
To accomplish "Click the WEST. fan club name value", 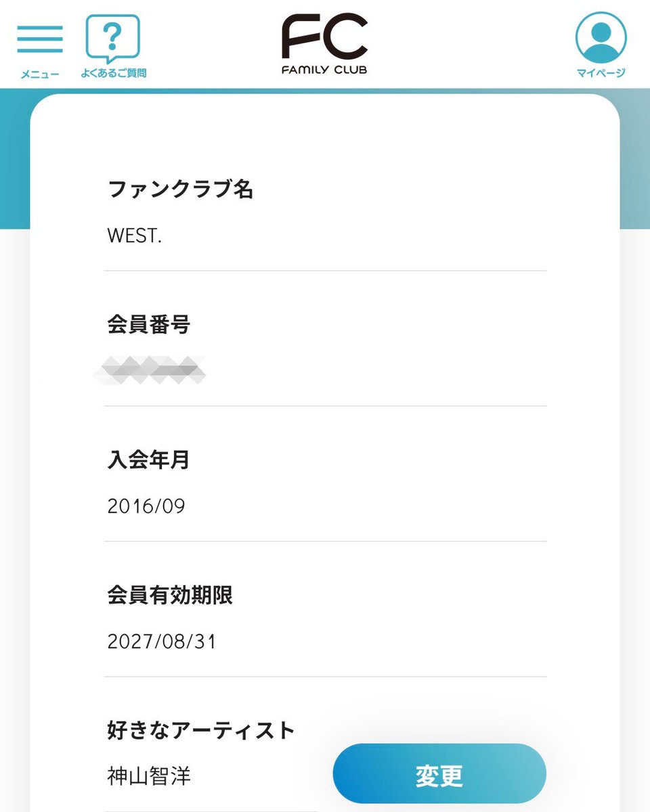I will coord(135,235).
